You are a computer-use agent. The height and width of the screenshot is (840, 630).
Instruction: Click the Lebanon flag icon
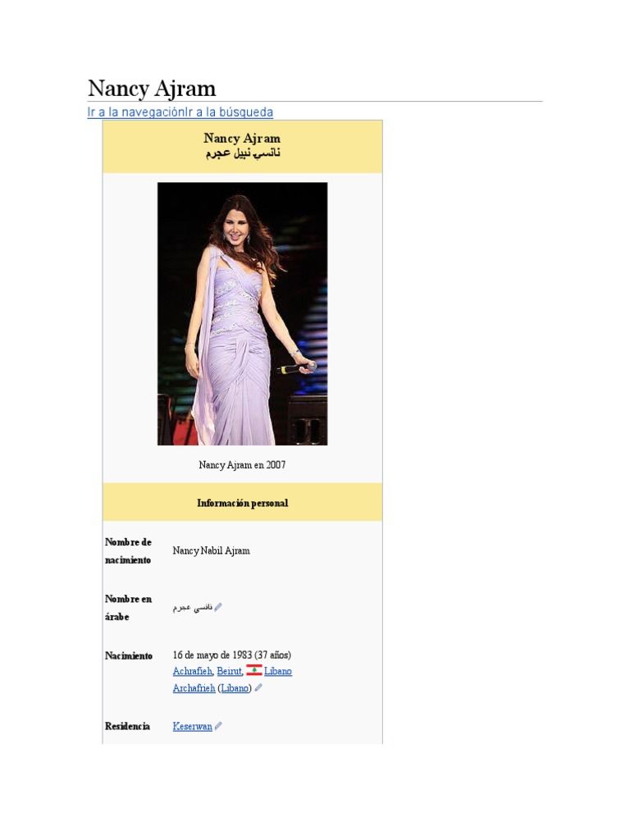tap(253, 670)
